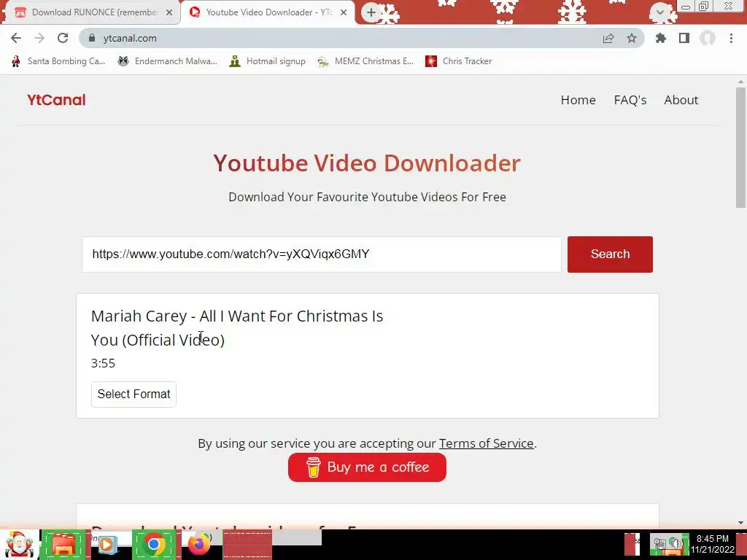Image resolution: width=747 pixels, height=560 pixels.
Task: Open the Santa Bombing Ca... bookmark
Action: [58, 61]
